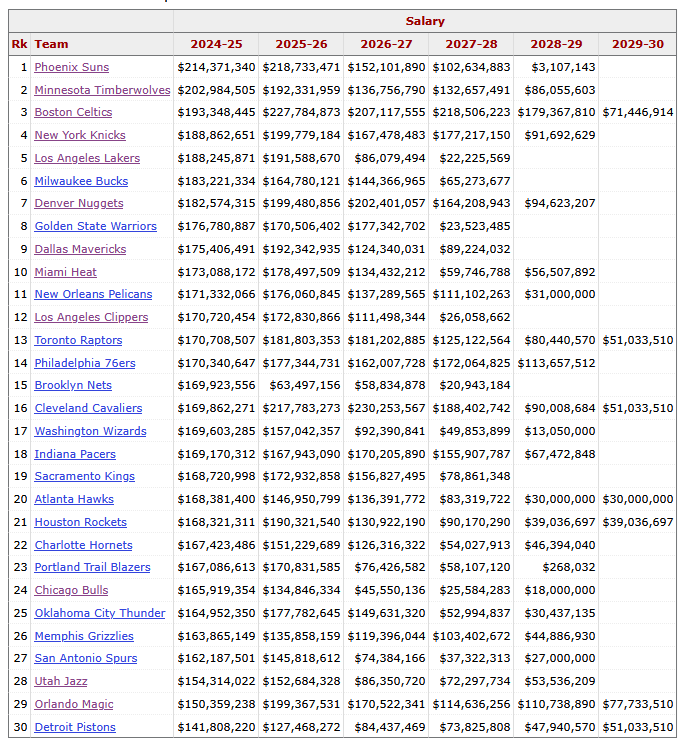Select the Trail Blazers value $268,032
Screen dimensions: 688x743
click(x=569, y=567)
